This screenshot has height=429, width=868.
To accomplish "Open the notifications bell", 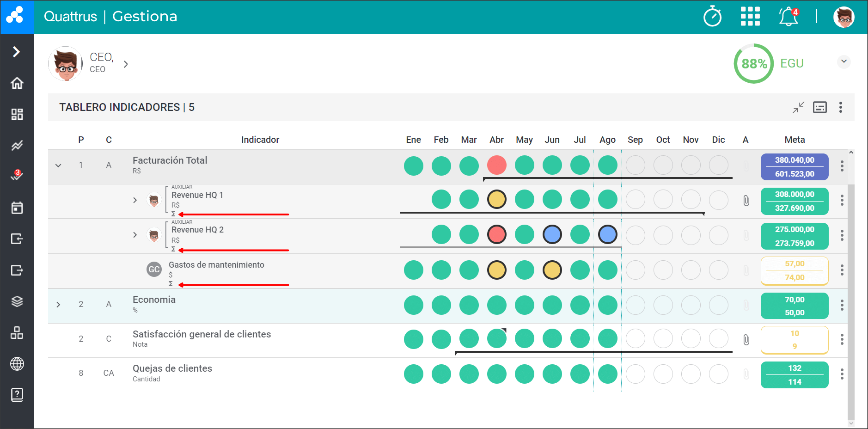I will click(x=788, y=17).
